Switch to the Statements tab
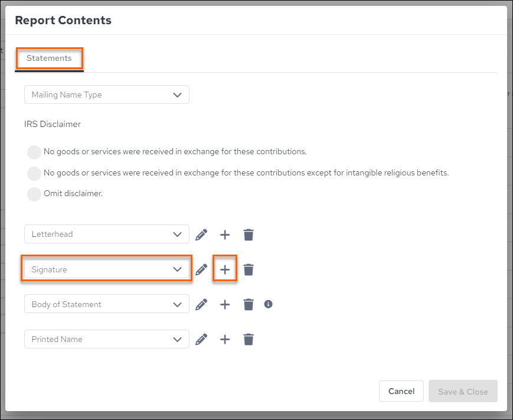 tap(49, 58)
